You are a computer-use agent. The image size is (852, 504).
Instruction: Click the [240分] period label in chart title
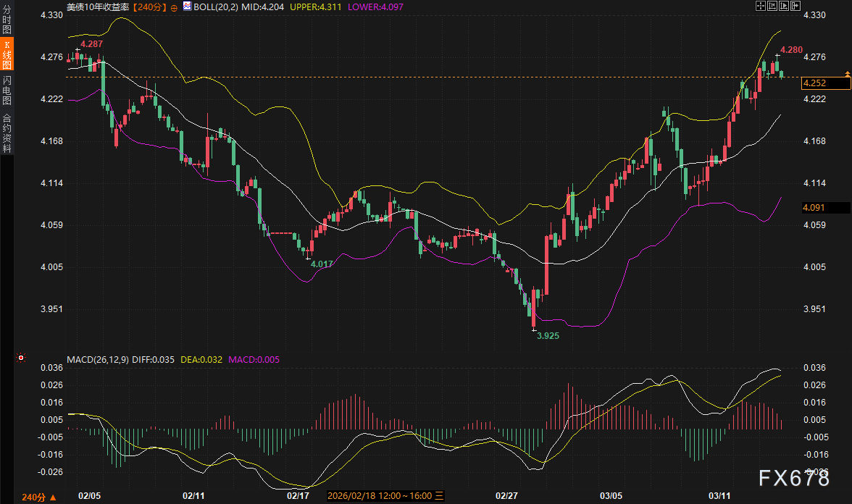click(x=151, y=7)
